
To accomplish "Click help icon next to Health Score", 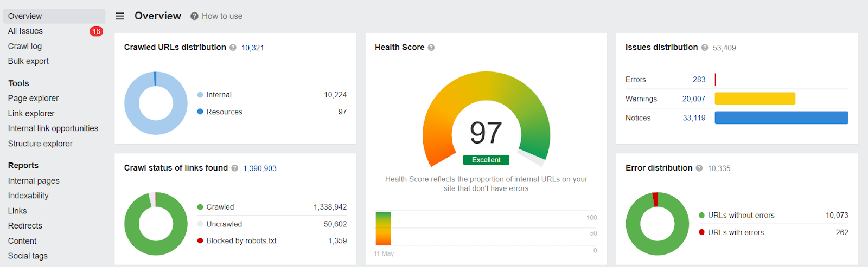I will (431, 48).
